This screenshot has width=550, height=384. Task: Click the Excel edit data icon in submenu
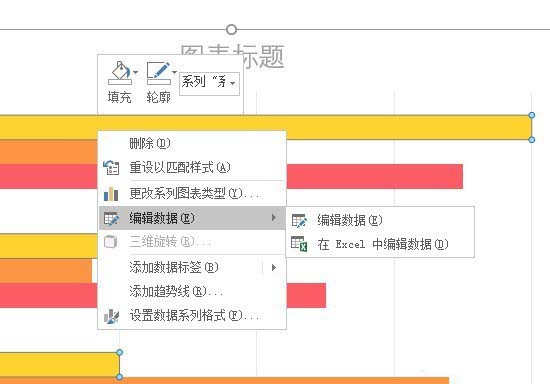click(299, 244)
